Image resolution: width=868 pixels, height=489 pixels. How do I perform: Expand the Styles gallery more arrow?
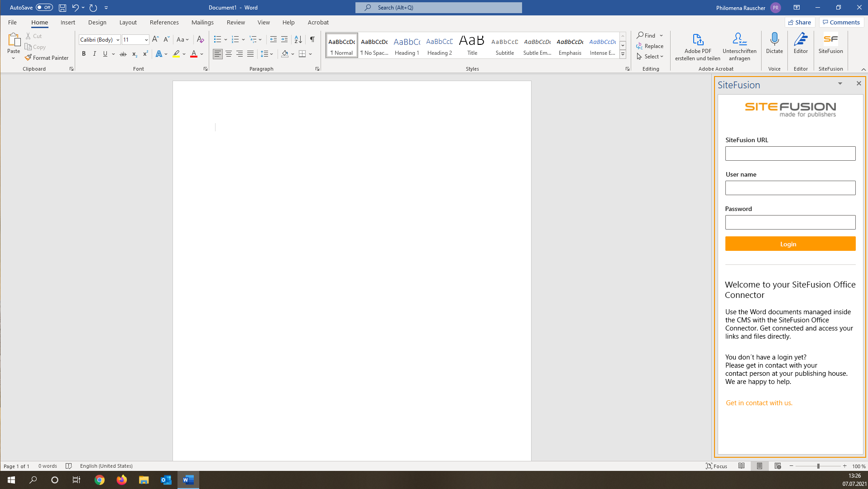click(x=623, y=54)
